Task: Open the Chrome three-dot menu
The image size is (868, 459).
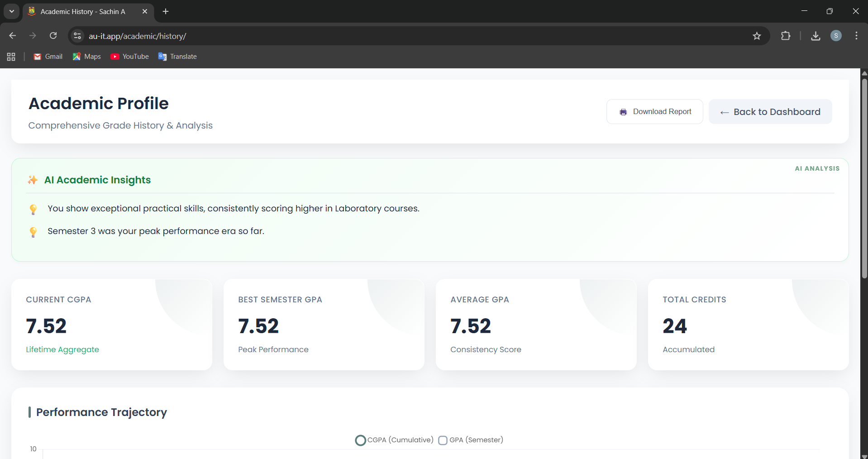Action: 856,36
